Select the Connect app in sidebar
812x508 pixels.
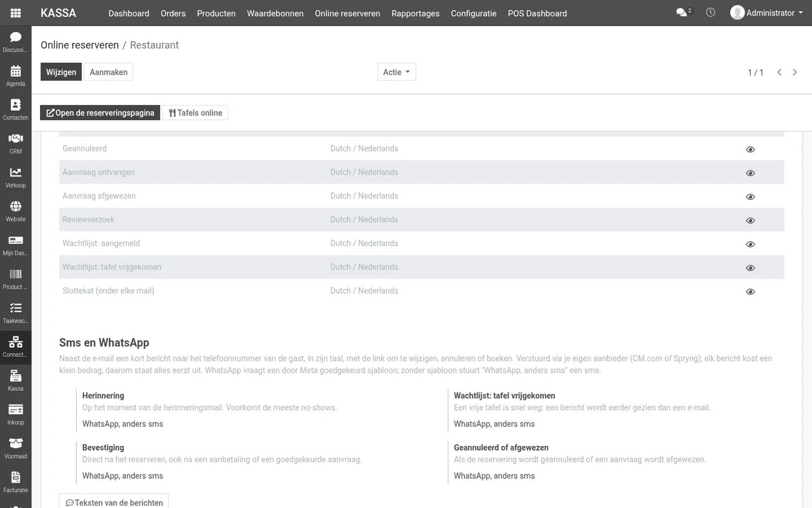pyautogui.click(x=16, y=347)
